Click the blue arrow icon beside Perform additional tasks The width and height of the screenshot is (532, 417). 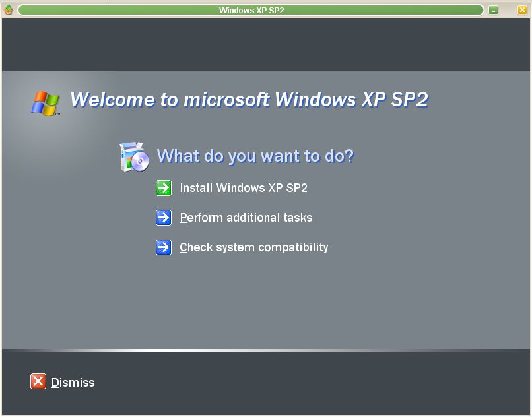point(164,218)
